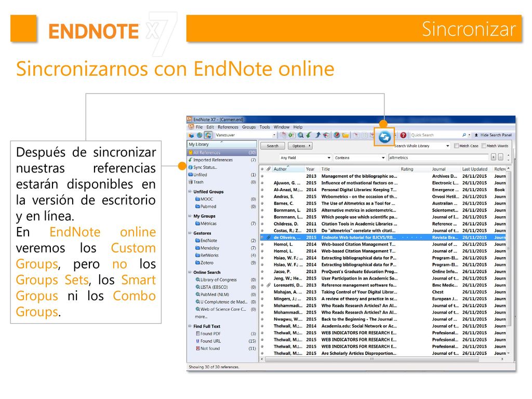Click the altmetrics search term field
Image resolution: width=532 pixels, height=399 pixels.
click(438, 158)
